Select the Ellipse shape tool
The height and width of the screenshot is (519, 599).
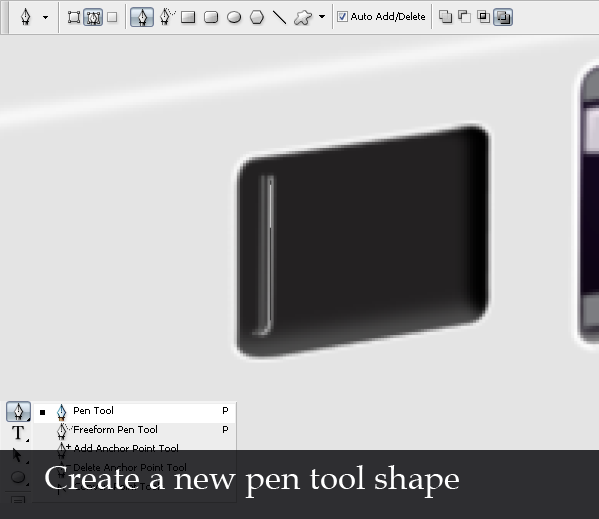click(234, 17)
